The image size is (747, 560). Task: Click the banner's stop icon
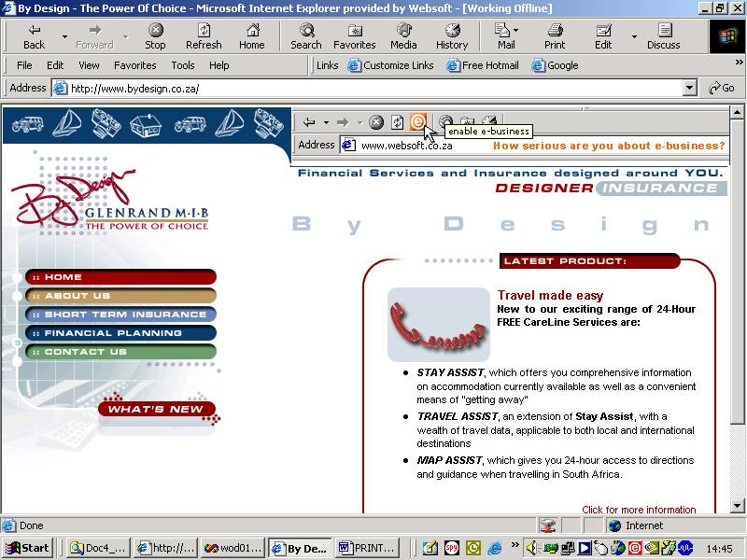(376, 122)
